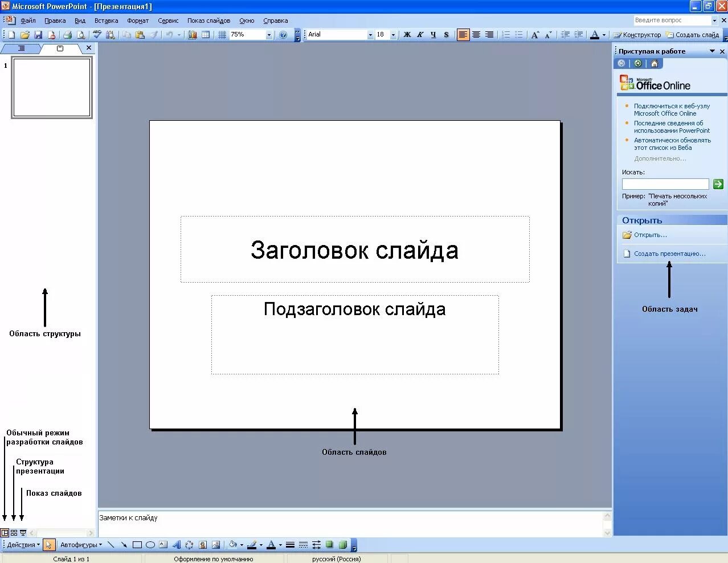Open the Введите вопрос help box dropdown
Viewport: 728px width, 563px height.
point(714,20)
